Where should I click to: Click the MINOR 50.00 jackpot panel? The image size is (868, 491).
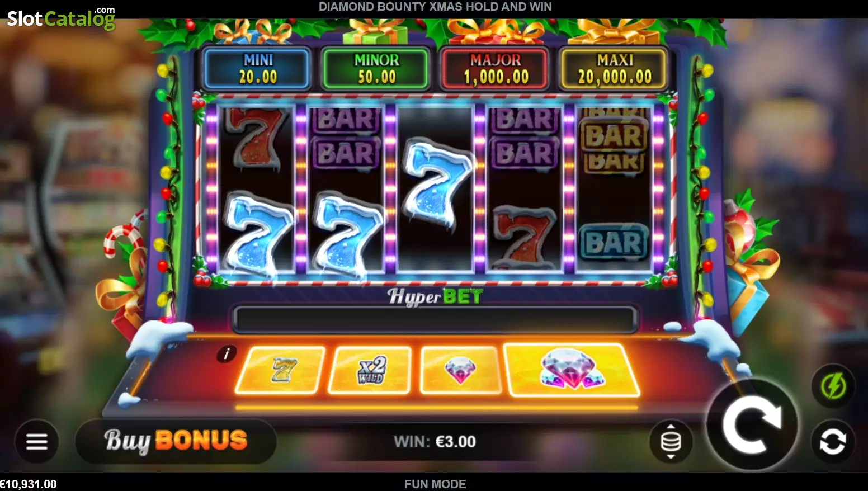pyautogui.click(x=376, y=69)
